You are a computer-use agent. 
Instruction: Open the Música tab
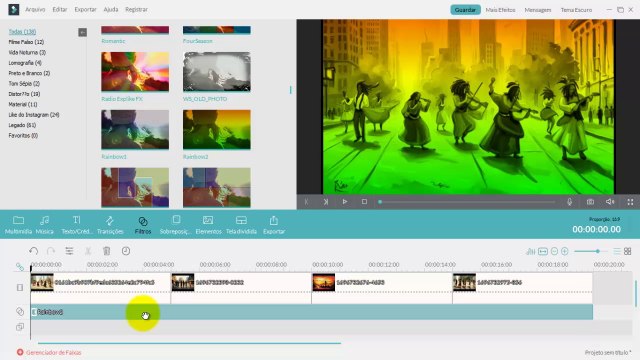point(44,225)
